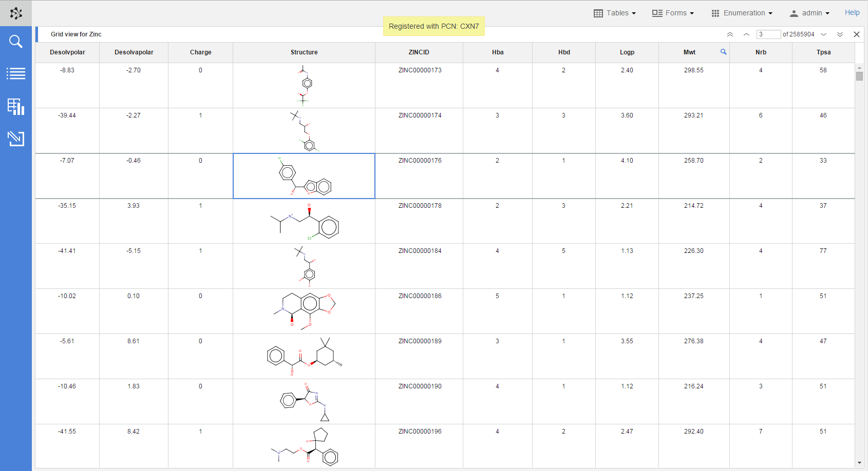Open the Tables dropdown menu

click(615, 13)
